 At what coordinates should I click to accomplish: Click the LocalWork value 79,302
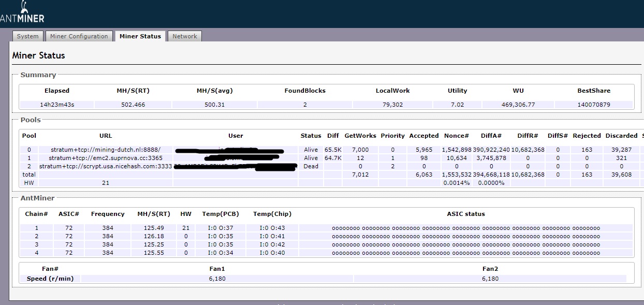coord(392,105)
